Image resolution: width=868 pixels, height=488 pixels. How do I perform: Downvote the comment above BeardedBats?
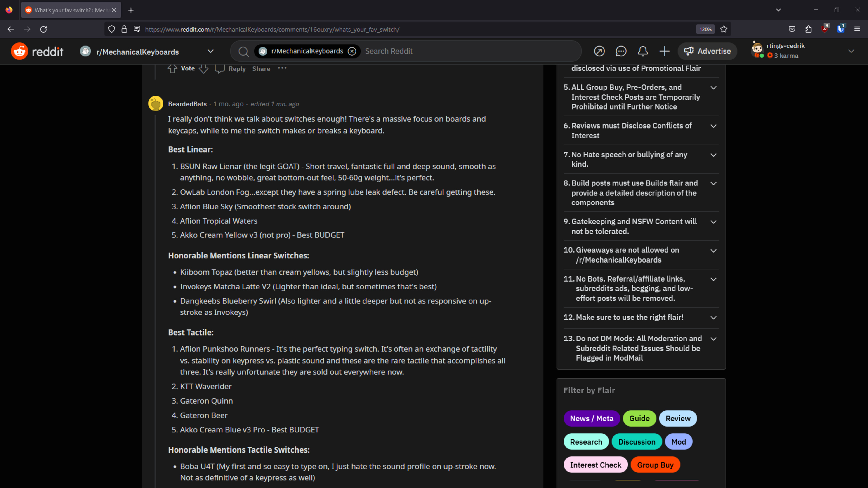pos(203,69)
